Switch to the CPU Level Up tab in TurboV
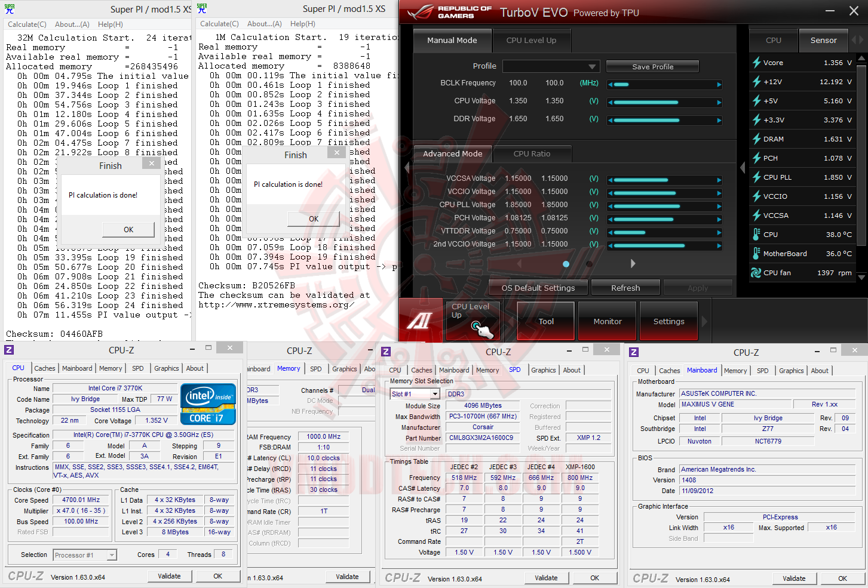The width and height of the screenshot is (868, 588). pyautogui.click(x=531, y=41)
